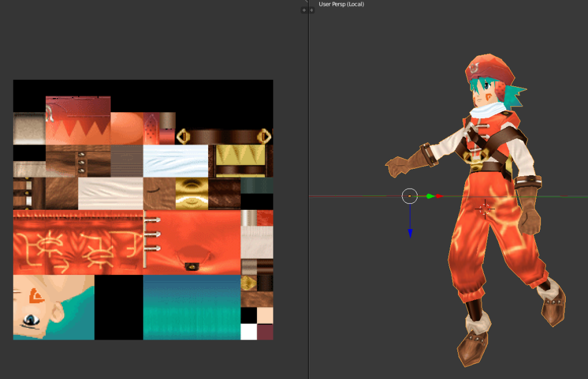The height and width of the screenshot is (379, 588).
Task: Click the red zigzag hat texture tile
Action: (78, 120)
